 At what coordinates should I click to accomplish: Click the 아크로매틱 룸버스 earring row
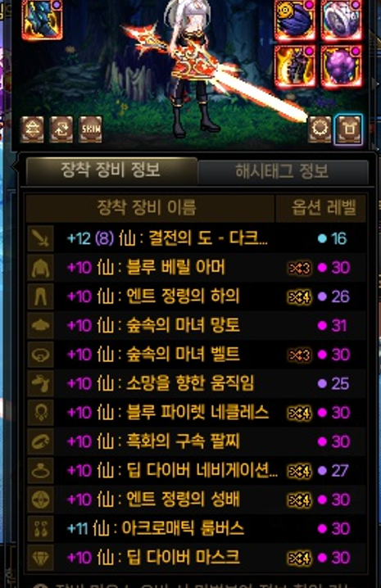pos(197,529)
